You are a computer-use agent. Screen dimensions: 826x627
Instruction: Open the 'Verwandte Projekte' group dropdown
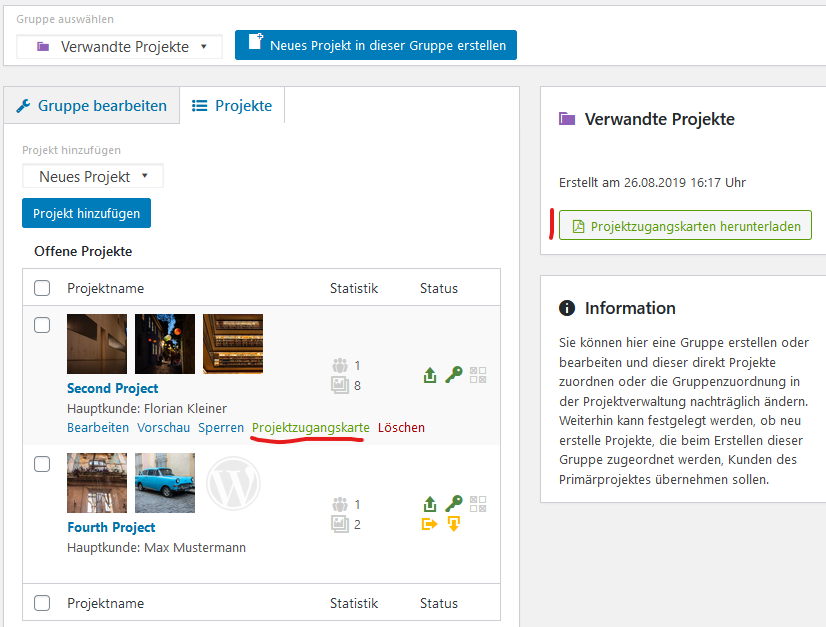click(119, 46)
